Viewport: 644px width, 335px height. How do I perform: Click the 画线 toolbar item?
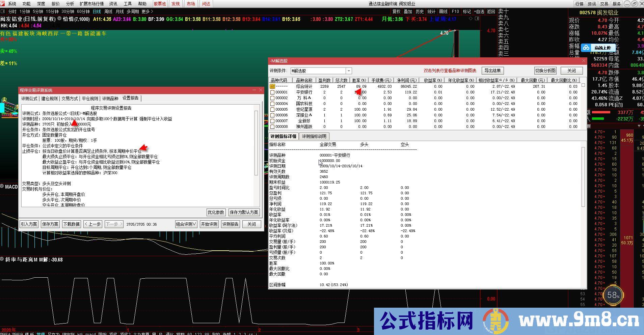(x=443, y=11)
